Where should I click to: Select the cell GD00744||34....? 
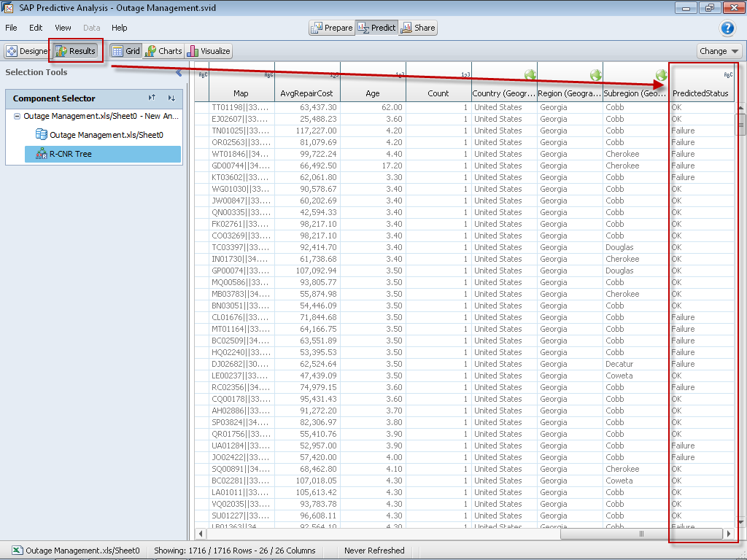click(x=241, y=166)
